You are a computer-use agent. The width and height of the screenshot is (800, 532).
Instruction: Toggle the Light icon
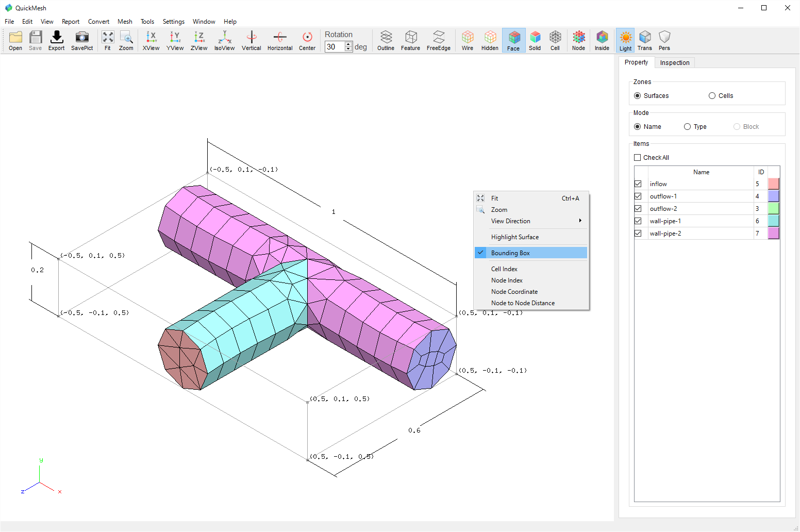click(x=626, y=40)
